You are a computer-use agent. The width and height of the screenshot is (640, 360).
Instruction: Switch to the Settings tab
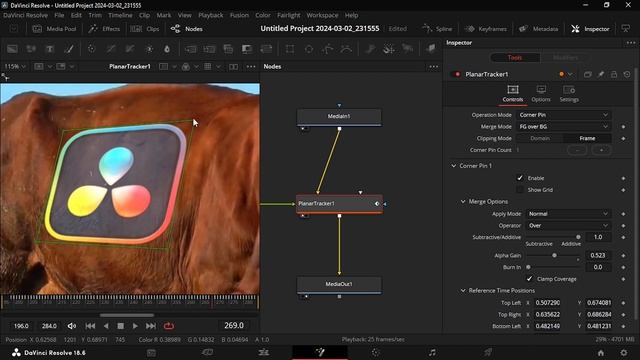[569, 93]
